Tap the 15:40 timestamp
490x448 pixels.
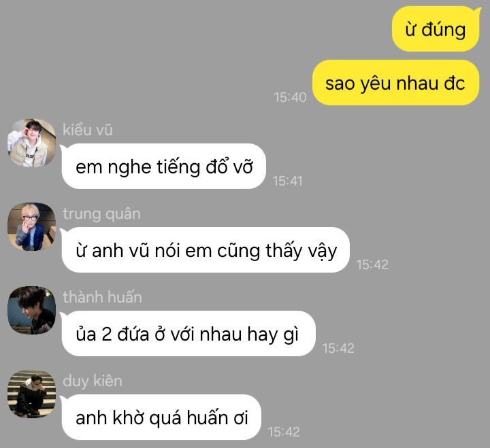[x=290, y=97]
